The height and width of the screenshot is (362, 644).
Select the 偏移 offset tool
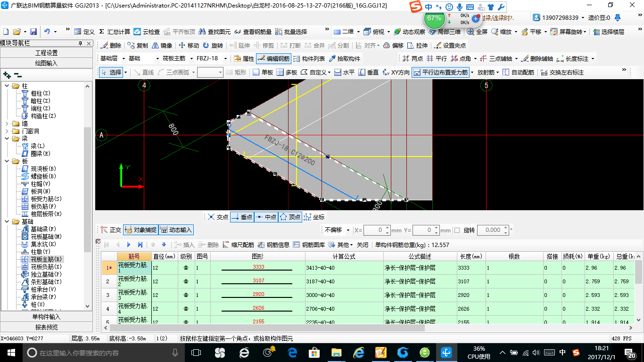pos(393,45)
